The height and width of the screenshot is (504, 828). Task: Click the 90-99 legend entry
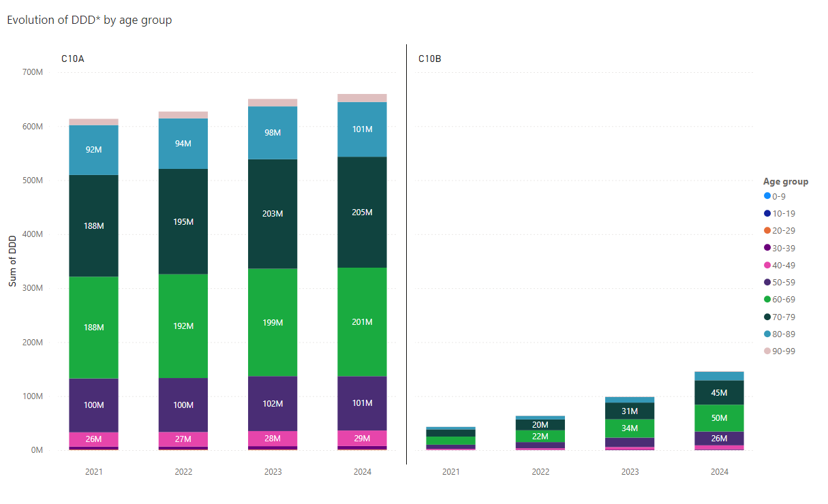(x=780, y=351)
